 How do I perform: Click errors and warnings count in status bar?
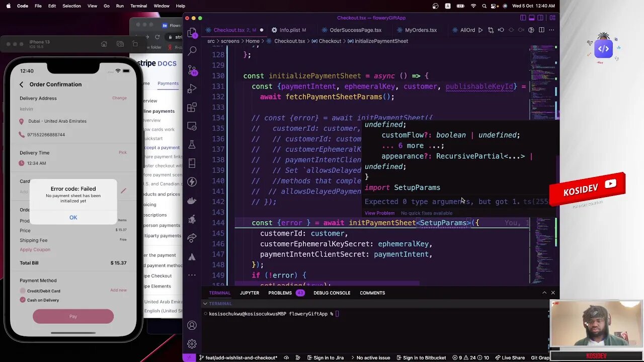pos(470,357)
